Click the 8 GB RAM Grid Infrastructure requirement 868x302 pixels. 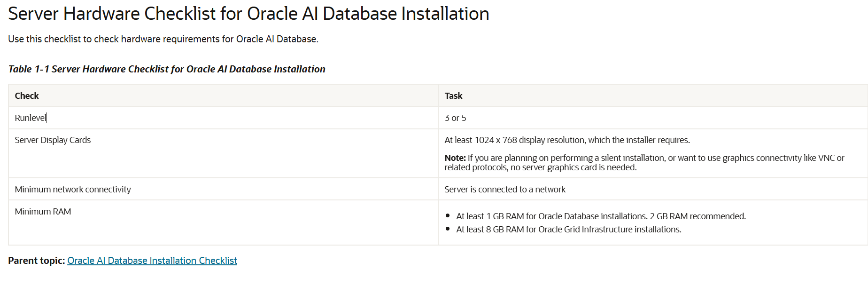point(568,230)
